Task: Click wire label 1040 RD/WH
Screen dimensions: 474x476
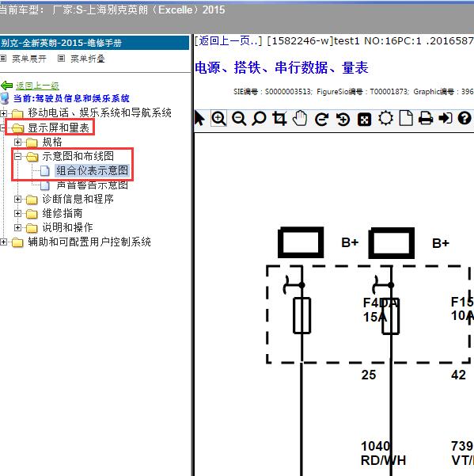Action: click(x=383, y=453)
